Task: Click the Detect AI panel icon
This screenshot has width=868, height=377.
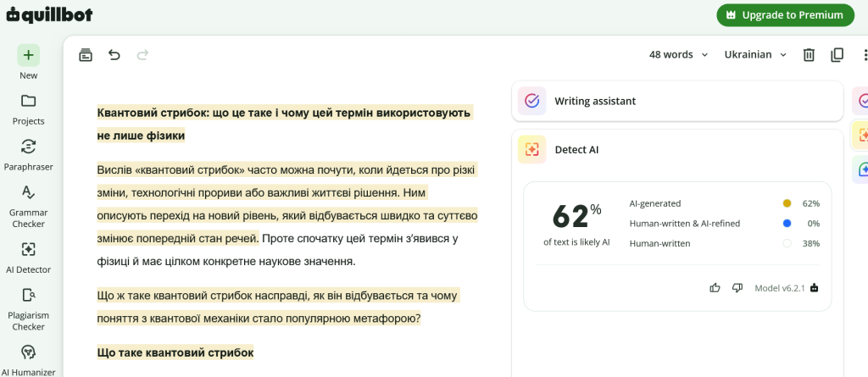Action: pos(532,149)
